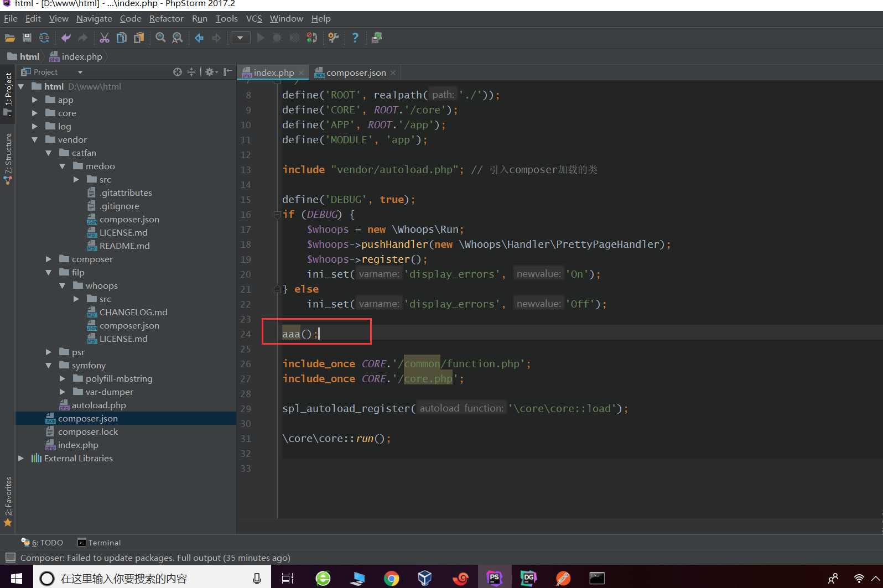883x588 pixels.
Task: Toggle the Structure side tool window
Action: click(x=8, y=159)
